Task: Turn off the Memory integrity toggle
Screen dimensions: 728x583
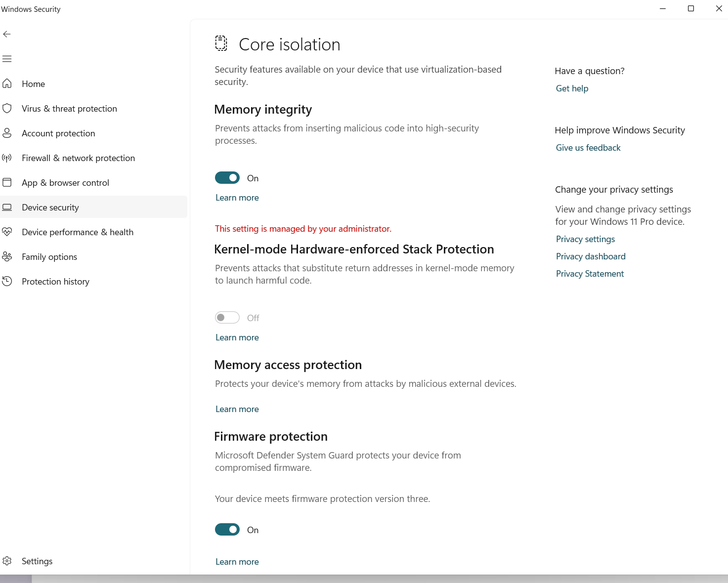Action: (x=227, y=178)
